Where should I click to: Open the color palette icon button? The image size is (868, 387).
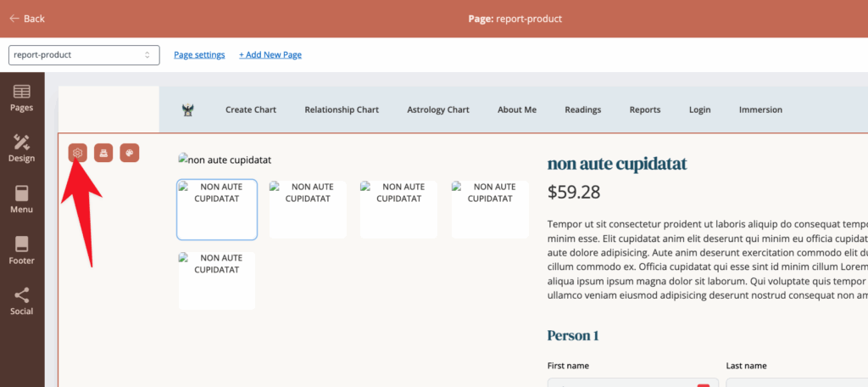tap(130, 153)
